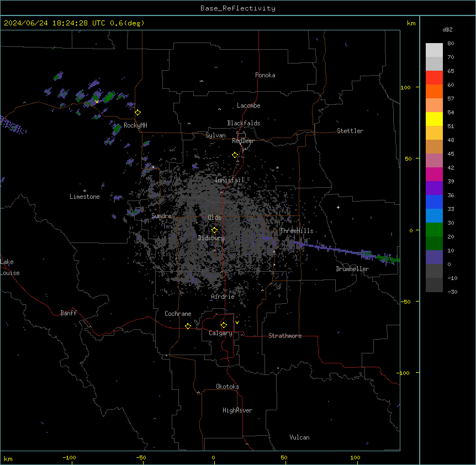Screen dimensions: 476x465
Task: Click the yellow diamond marker south of RedDeer
Action: pyautogui.click(x=235, y=155)
